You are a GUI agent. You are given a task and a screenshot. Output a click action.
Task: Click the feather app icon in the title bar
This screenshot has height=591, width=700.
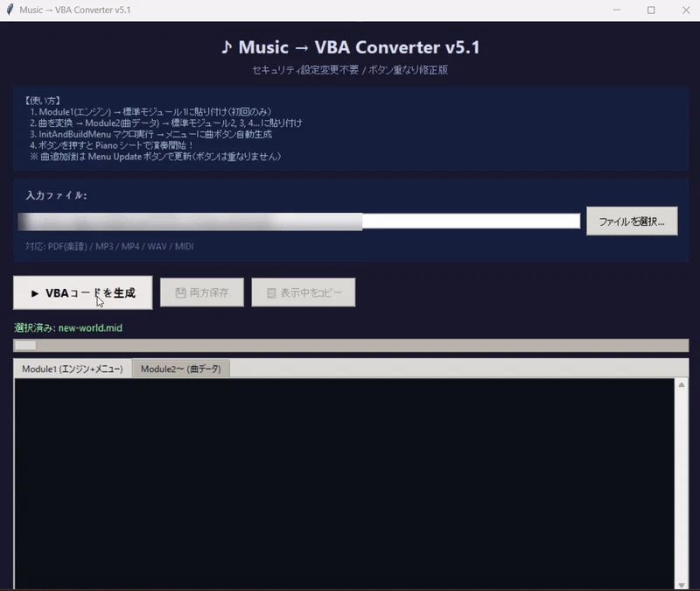click(x=10, y=10)
